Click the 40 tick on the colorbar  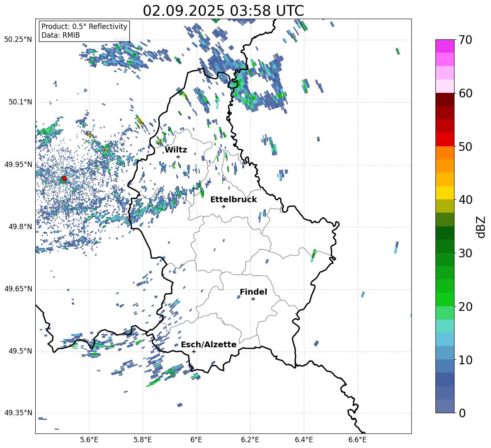pyautogui.click(x=465, y=200)
